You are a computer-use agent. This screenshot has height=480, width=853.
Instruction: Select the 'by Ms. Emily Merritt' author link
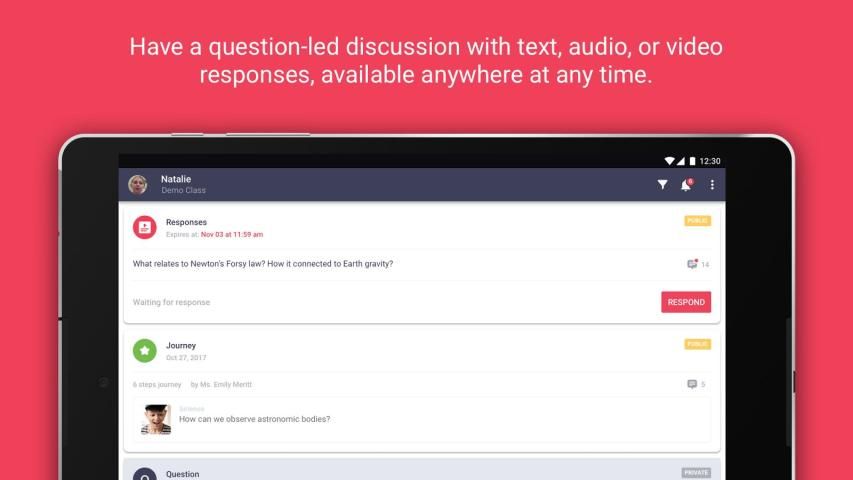(222, 384)
